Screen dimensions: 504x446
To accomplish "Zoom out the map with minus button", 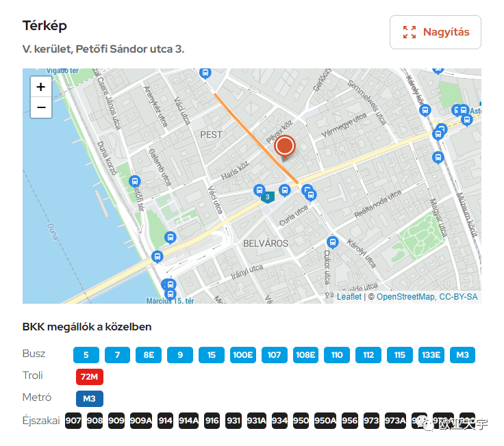I will (x=41, y=107).
